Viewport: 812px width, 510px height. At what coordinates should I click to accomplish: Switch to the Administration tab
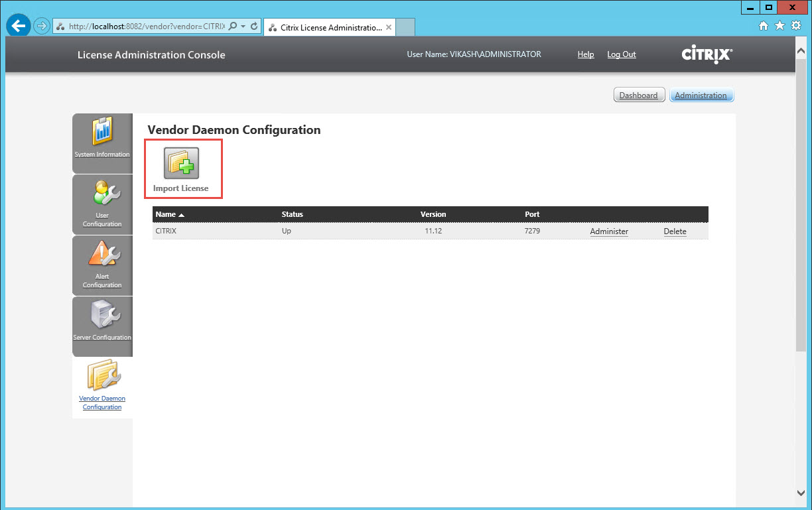pyautogui.click(x=701, y=96)
